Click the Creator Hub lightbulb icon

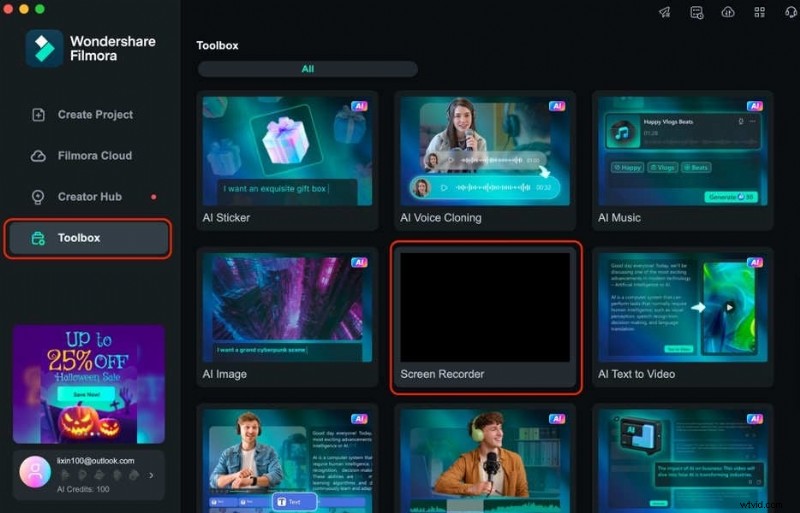(38, 197)
